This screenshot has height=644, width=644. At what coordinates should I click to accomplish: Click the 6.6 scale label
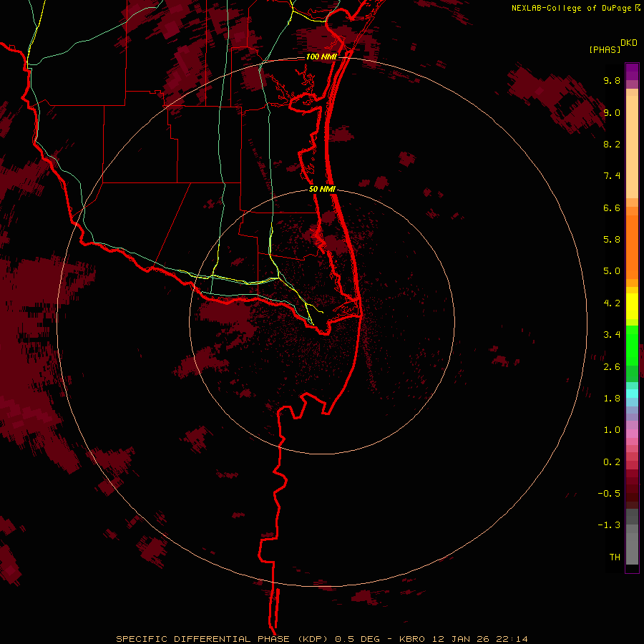point(612,208)
